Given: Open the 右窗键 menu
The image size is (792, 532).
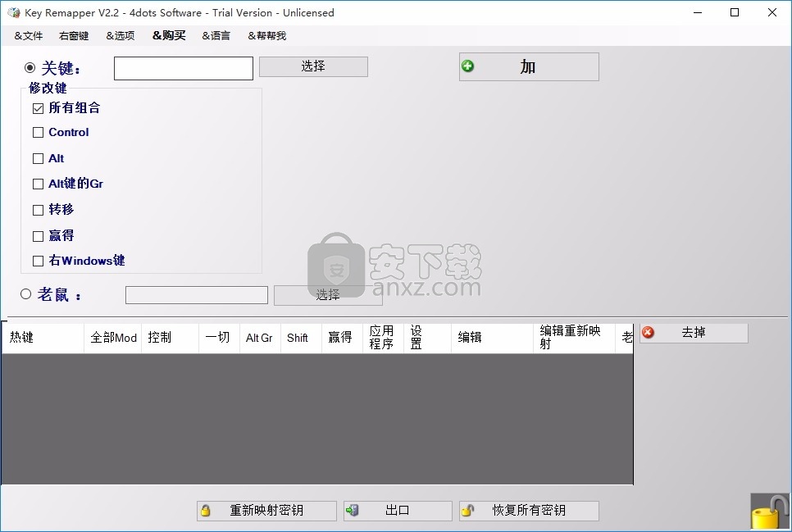Looking at the screenshot, I should 74,36.
